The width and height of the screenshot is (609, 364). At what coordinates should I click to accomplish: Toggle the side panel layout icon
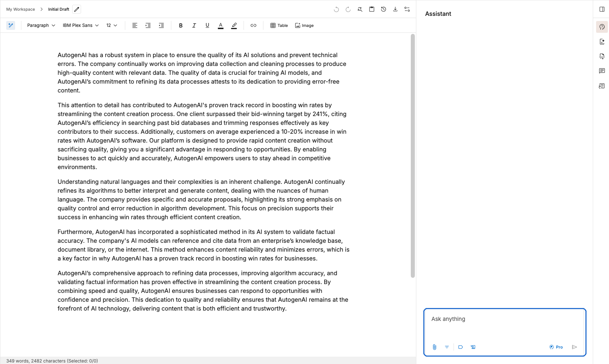(602, 9)
